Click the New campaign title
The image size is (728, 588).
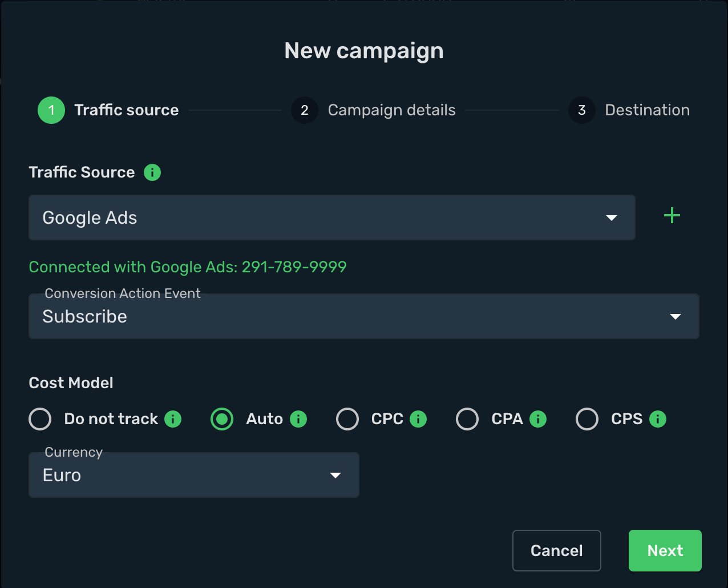(x=364, y=51)
